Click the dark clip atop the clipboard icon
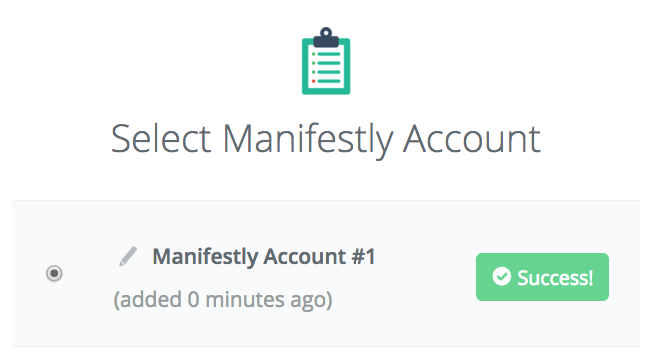 326,38
